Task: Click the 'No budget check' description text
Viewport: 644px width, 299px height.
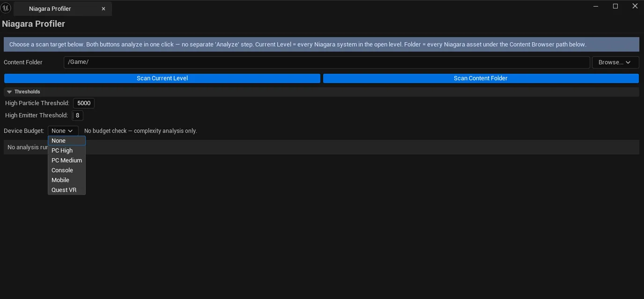Action: pos(141,131)
